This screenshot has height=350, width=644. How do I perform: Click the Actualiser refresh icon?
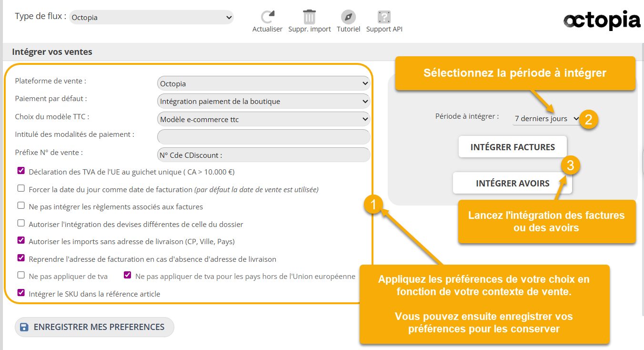[x=268, y=17]
